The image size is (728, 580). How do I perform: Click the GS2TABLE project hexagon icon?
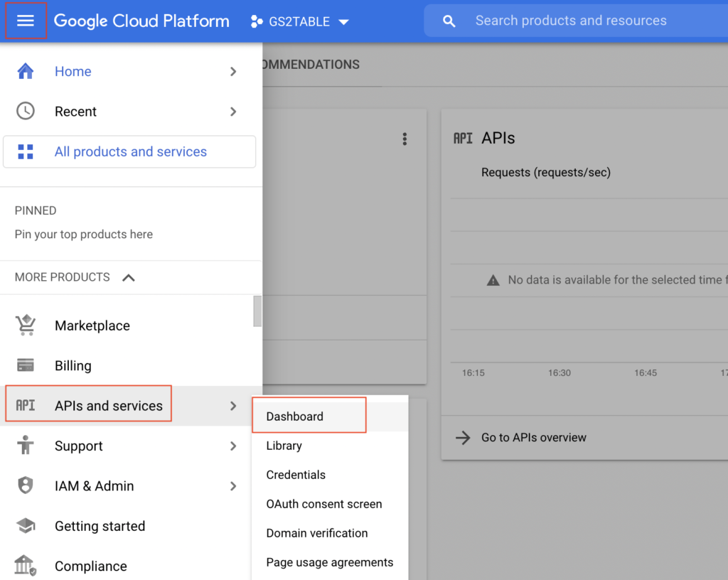tap(256, 21)
